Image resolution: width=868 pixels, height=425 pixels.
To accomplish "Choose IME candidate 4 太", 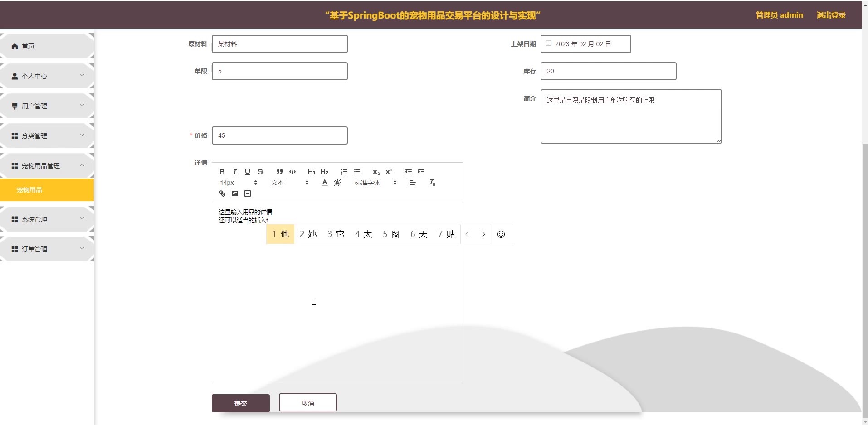I will [363, 234].
